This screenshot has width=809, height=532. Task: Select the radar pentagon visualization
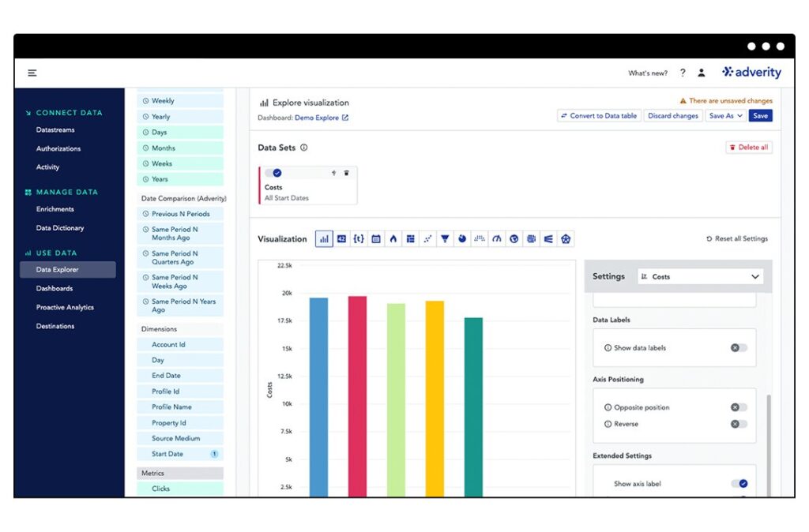566,238
